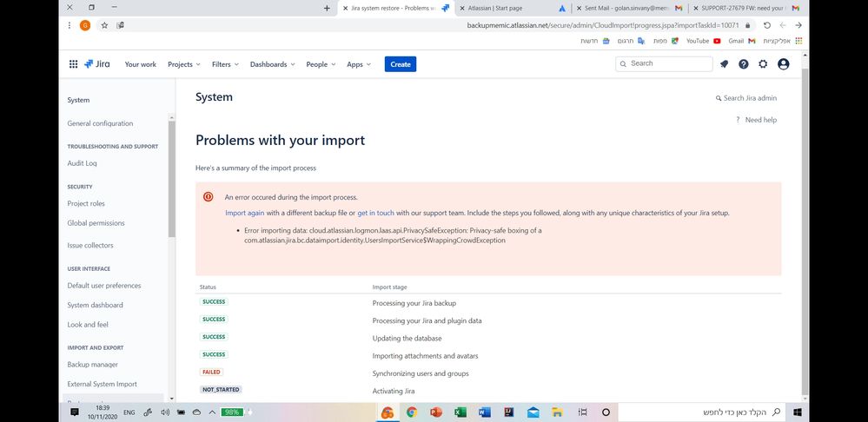Click the taskbar volume speaker icon
This screenshot has width=868, height=422.
164,412
